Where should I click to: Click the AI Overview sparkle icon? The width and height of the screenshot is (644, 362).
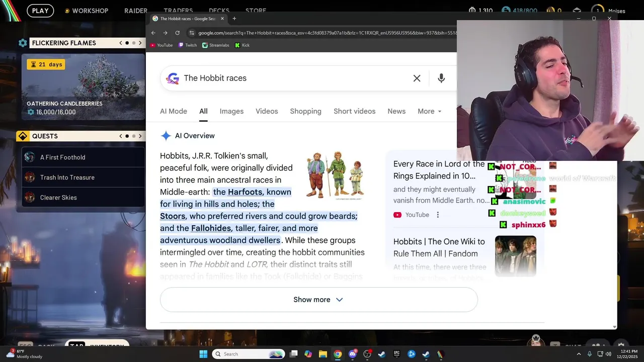coord(166,136)
